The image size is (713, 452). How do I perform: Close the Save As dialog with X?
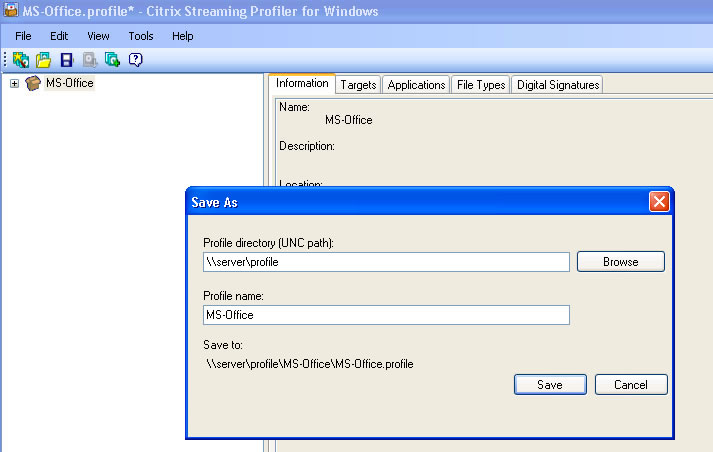pos(659,201)
